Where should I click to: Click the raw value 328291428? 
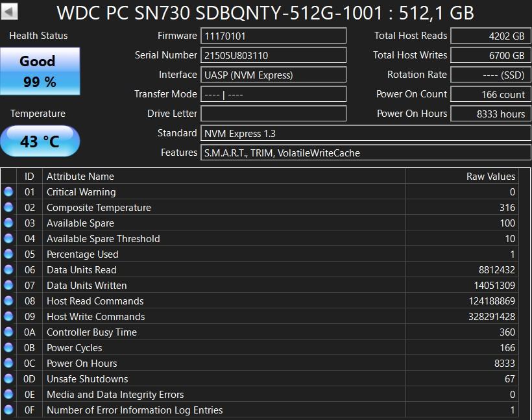point(492,316)
